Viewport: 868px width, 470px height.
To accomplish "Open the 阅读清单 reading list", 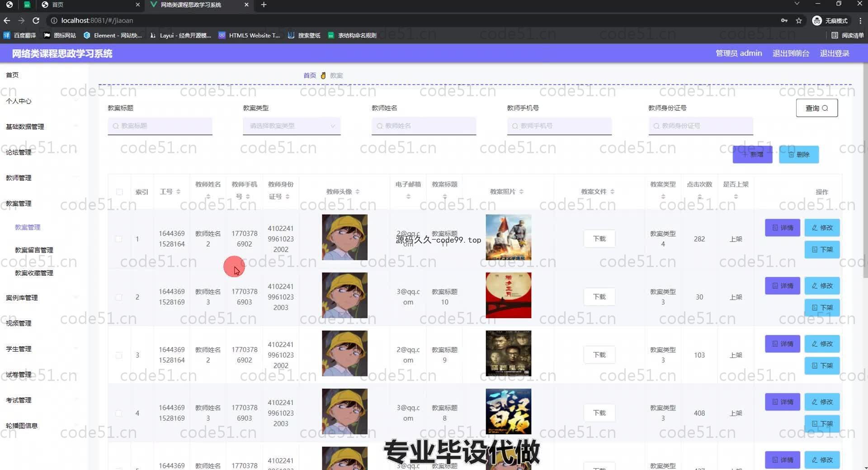I will point(848,35).
